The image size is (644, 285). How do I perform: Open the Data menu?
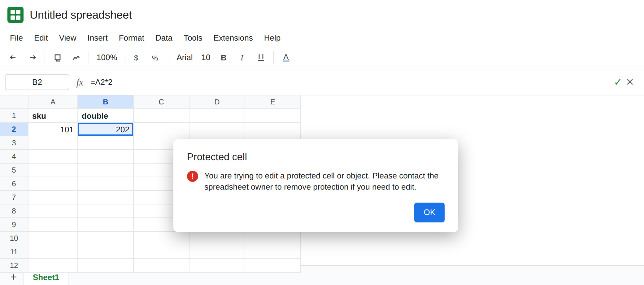[164, 38]
